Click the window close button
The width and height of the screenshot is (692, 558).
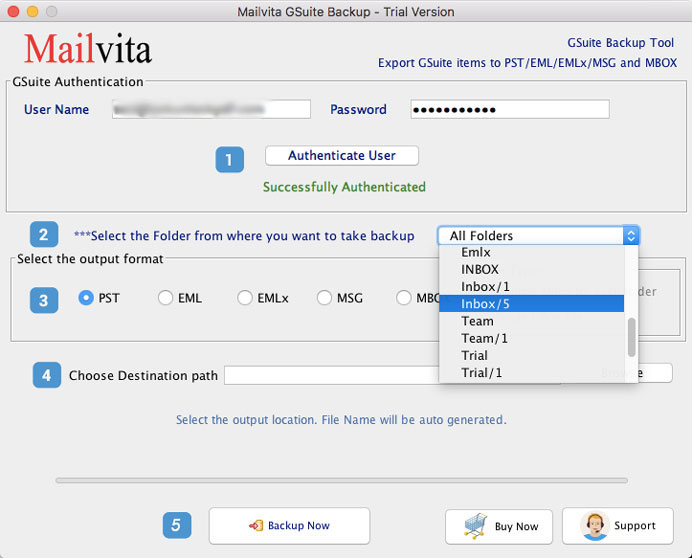point(14,11)
